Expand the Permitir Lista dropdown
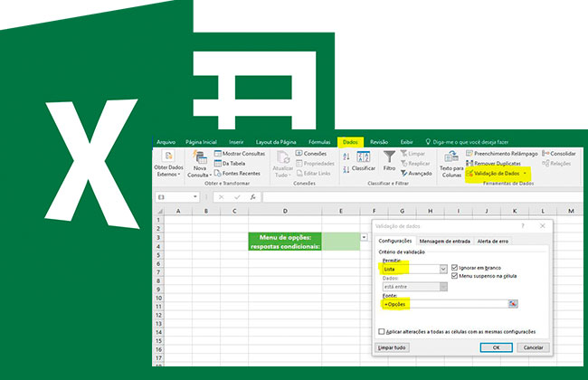The height and width of the screenshot is (380, 588). 443,269
